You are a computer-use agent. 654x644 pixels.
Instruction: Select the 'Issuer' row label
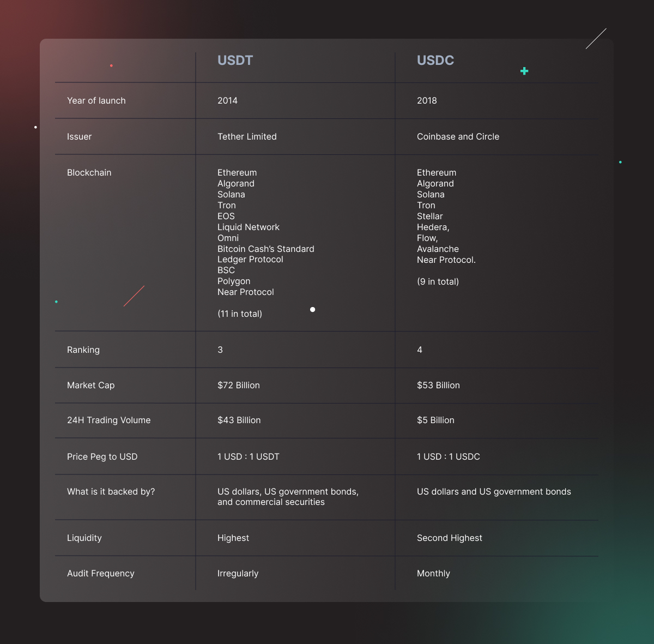pyautogui.click(x=79, y=136)
